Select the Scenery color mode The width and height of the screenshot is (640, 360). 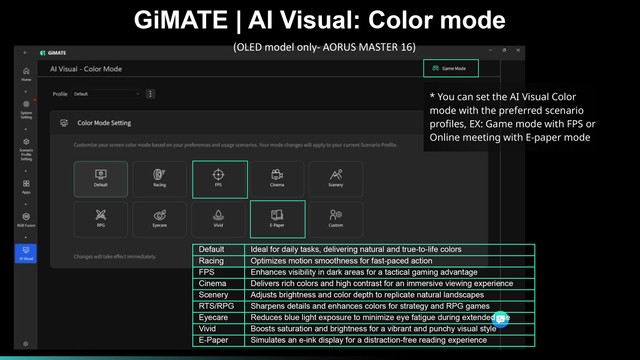[336, 179]
